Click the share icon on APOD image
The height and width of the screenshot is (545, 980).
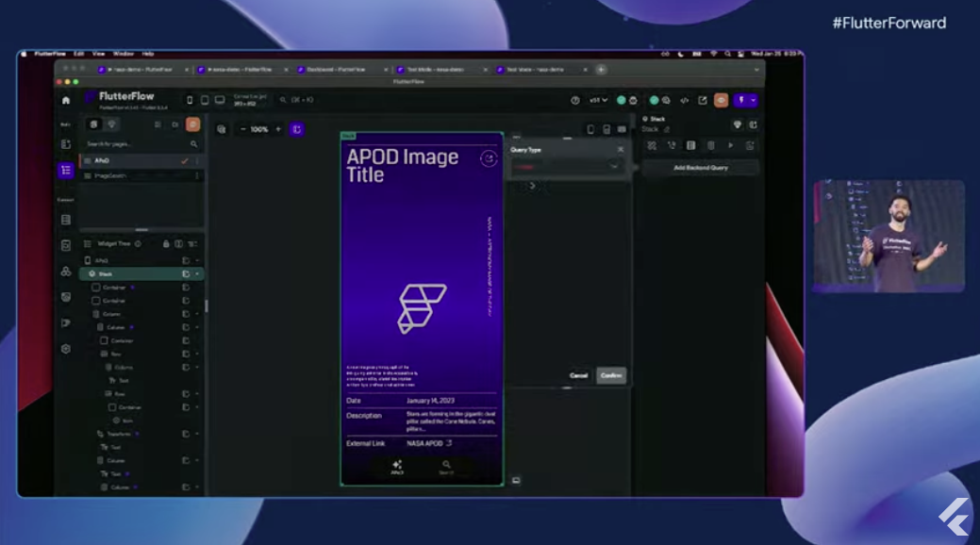click(x=488, y=158)
